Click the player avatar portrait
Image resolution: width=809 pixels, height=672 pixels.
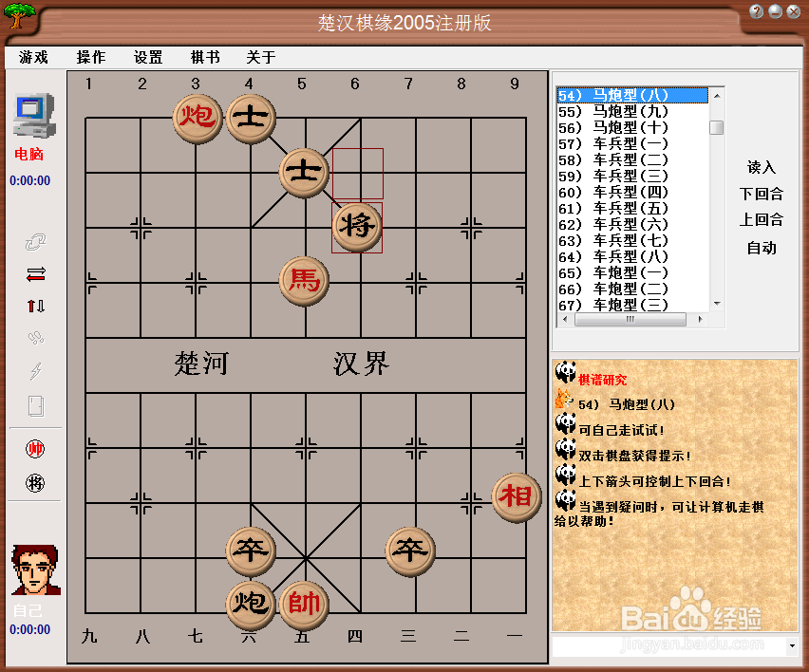tap(35, 569)
